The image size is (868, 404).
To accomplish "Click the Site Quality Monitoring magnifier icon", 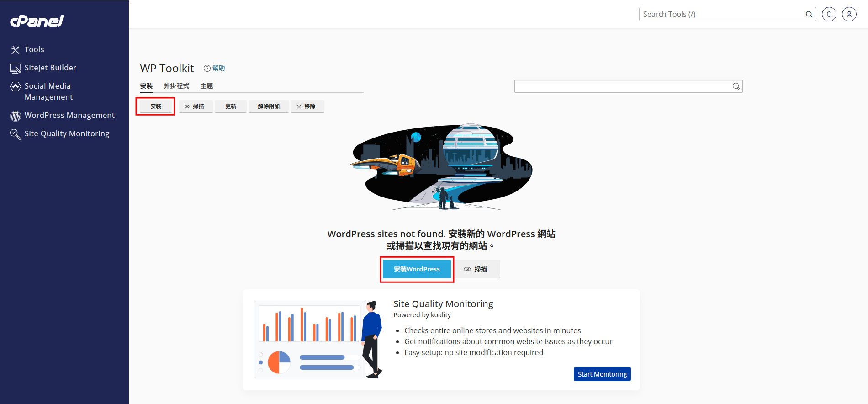I will 16,134.
